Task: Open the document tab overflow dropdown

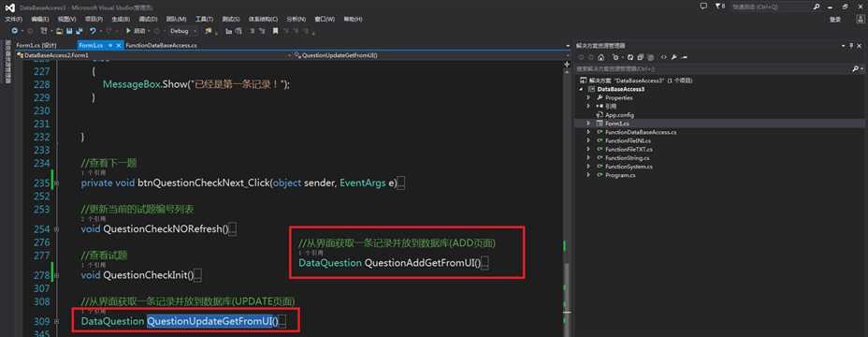Action: (x=568, y=46)
